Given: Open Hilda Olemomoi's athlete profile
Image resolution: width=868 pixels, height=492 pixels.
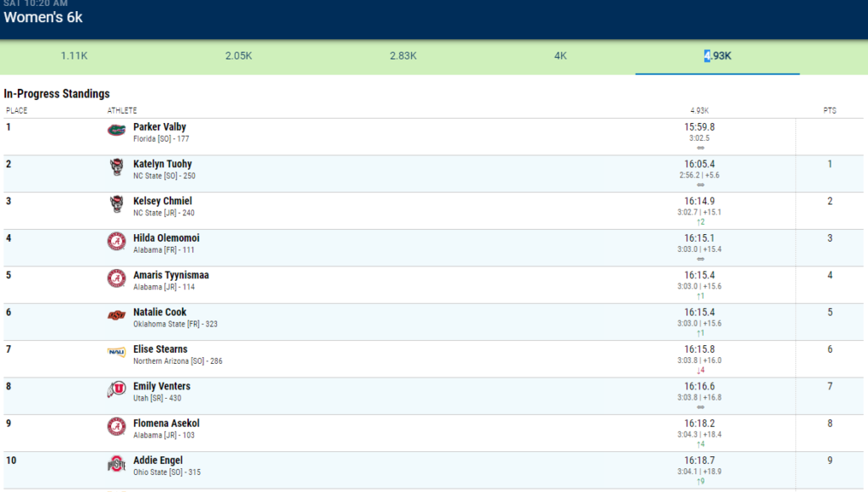Looking at the screenshot, I should 166,238.
